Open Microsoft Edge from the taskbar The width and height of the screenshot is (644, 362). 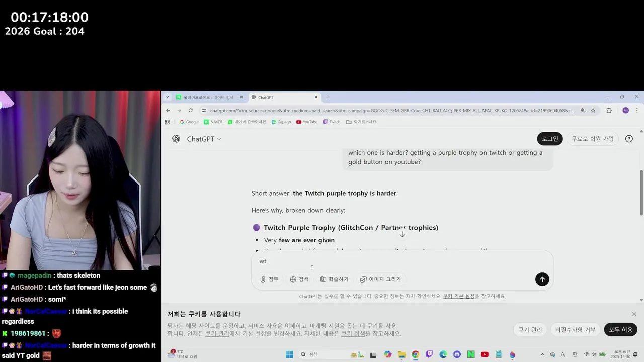point(443,354)
